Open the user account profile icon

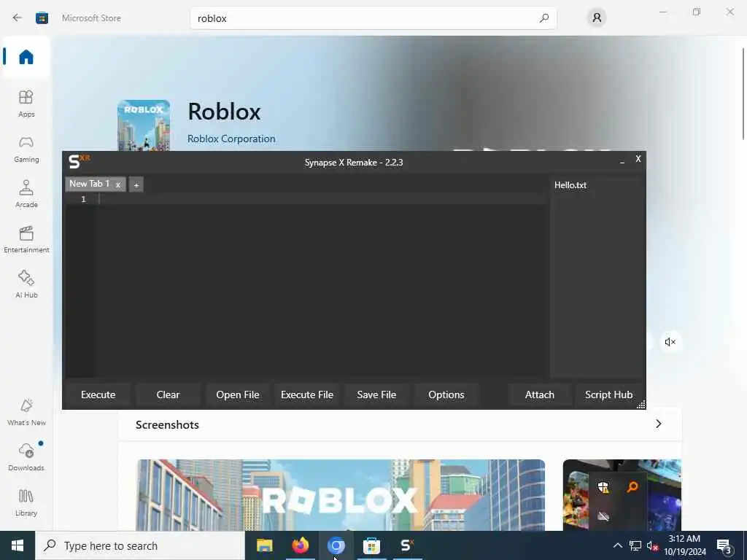point(597,18)
